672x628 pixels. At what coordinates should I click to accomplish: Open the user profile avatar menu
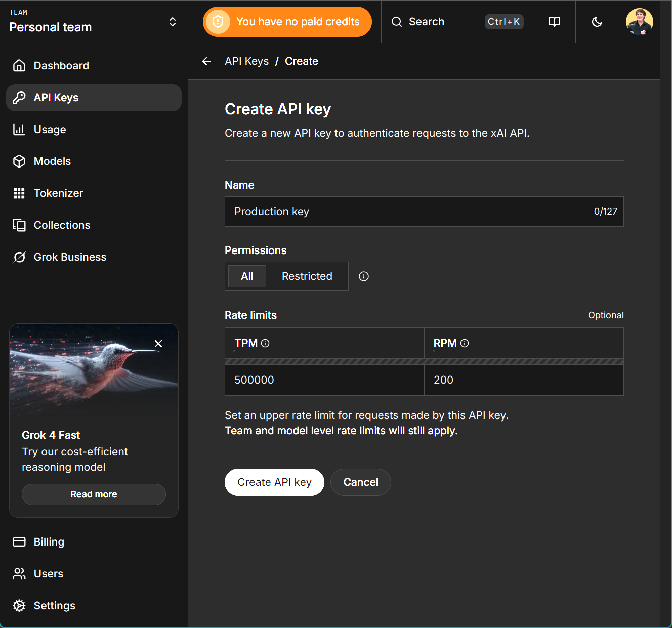coord(639,22)
